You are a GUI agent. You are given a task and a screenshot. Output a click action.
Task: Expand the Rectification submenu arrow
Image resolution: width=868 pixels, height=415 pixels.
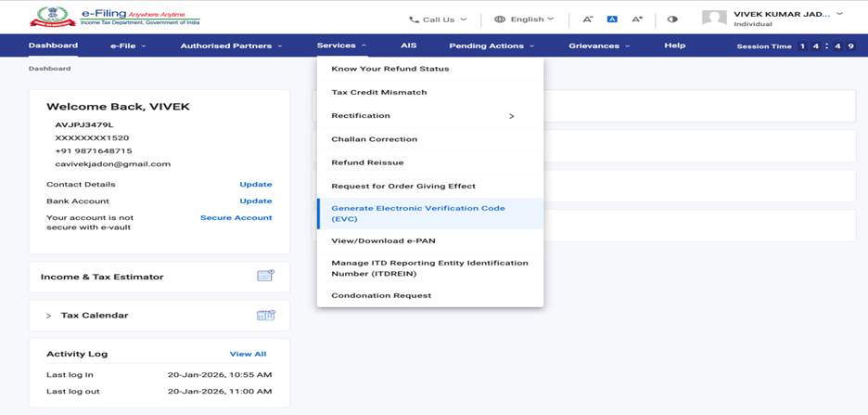coord(511,116)
